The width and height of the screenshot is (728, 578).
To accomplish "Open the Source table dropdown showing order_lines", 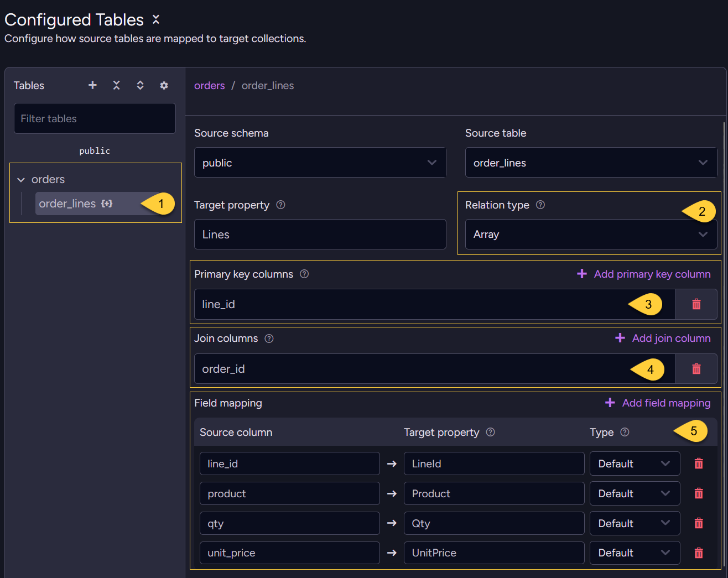I will pos(591,163).
